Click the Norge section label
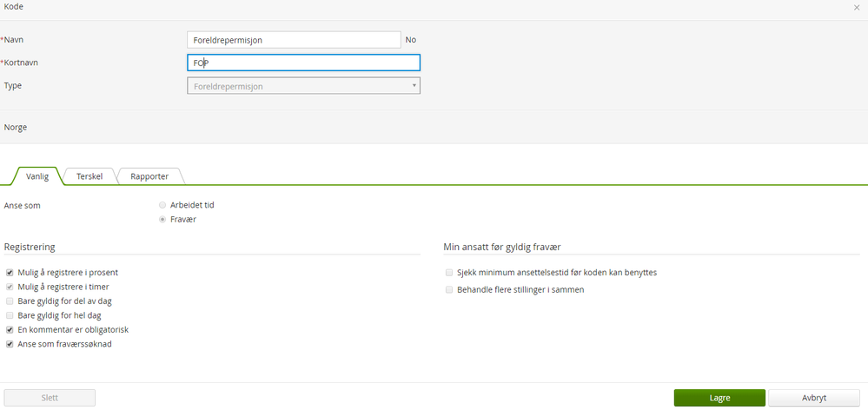This screenshot has height=410, width=868. [16, 128]
